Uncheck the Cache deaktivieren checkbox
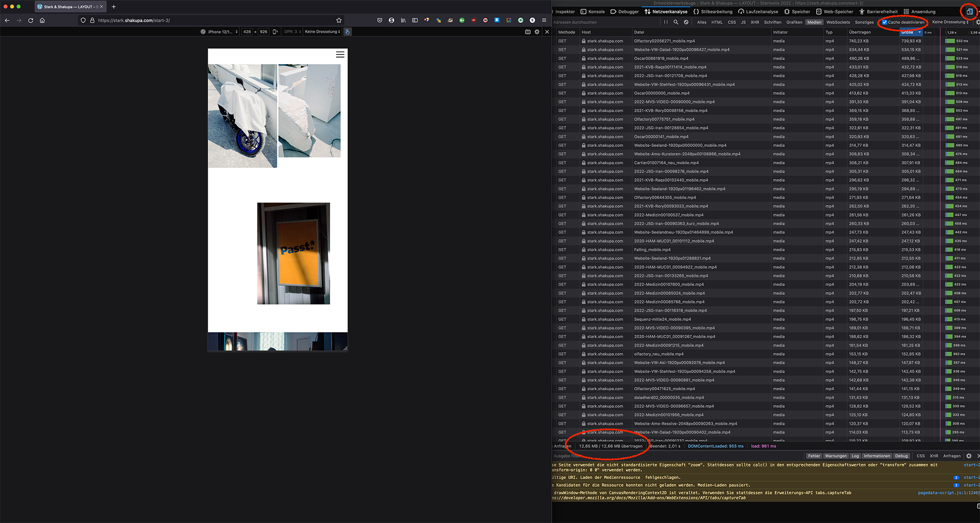 [885, 22]
